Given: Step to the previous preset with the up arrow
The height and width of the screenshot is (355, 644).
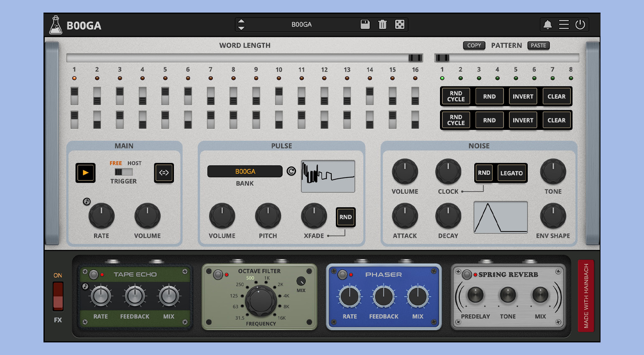Looking at the screenshot, I should coord(241,21).
